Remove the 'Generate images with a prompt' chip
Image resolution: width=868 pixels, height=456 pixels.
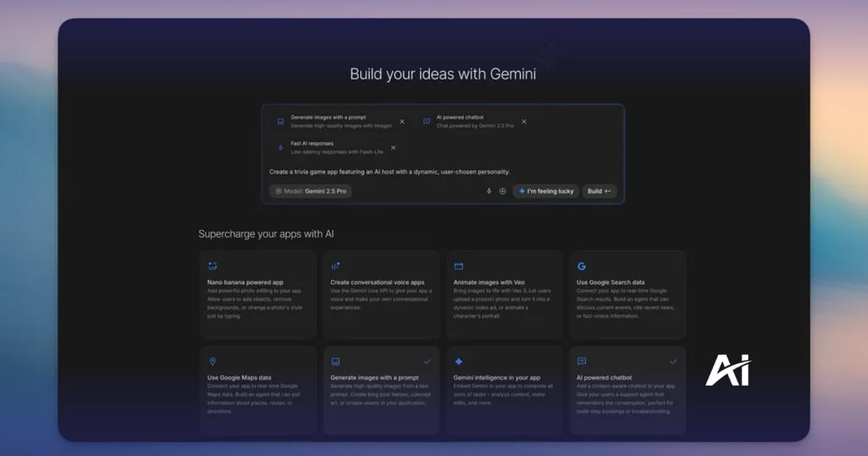[402, 122]
